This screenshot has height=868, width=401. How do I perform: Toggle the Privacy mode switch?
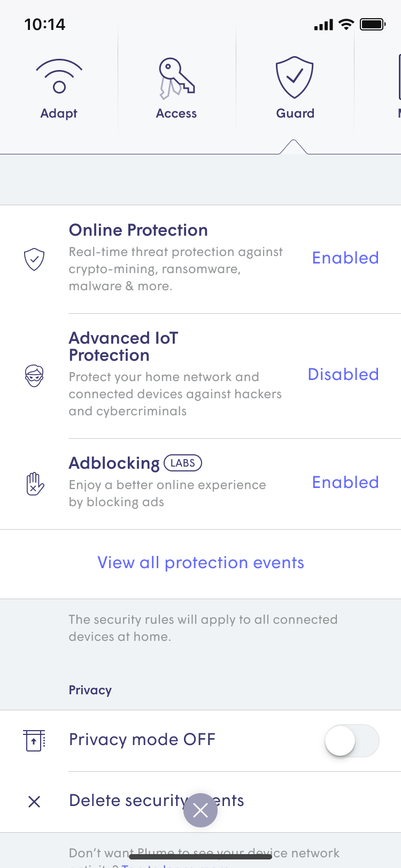(352, 740)
